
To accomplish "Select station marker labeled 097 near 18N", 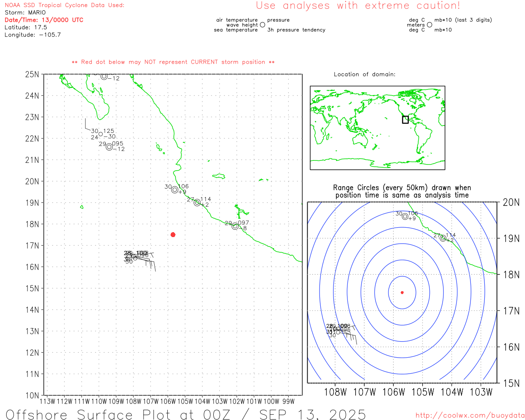I will click(x=235, y=226).
